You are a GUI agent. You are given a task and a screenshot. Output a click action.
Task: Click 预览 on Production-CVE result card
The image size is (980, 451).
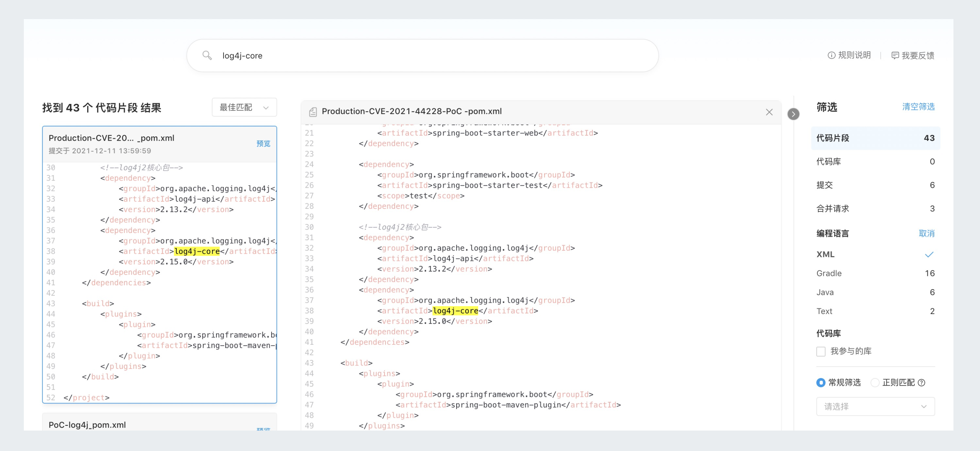coord(263,144)
